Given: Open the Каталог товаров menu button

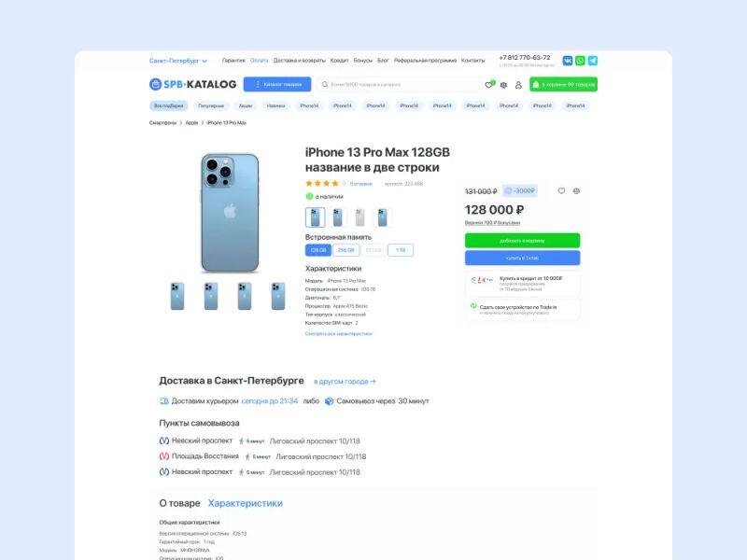Looking at the screenshot, I should coord(277,84).
